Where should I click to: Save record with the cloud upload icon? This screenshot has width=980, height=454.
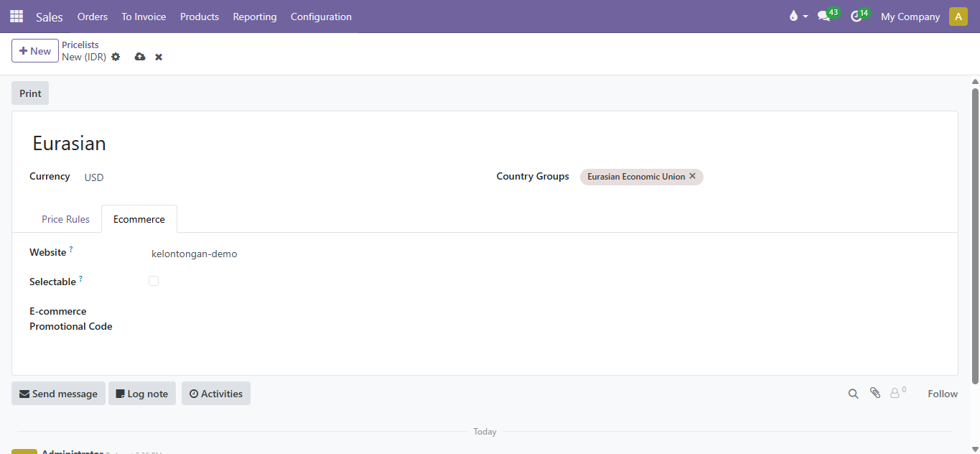140,57
